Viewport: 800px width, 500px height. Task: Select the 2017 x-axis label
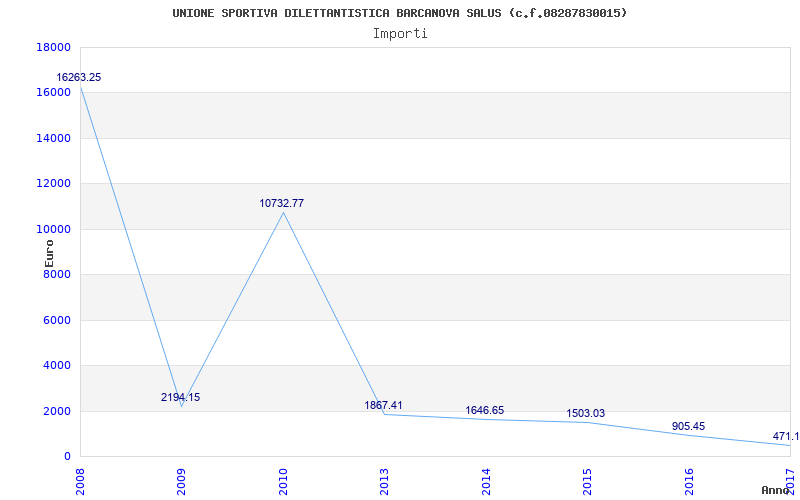[791, 482]
